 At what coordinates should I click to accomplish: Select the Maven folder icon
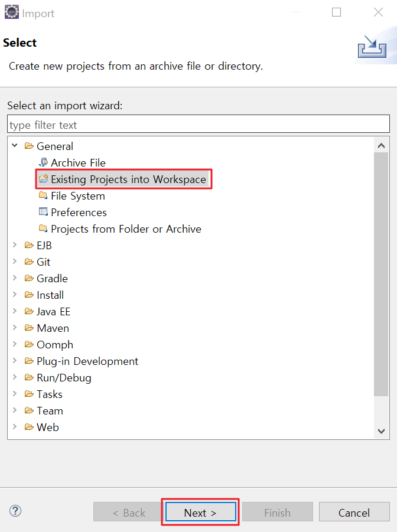point(30,328)
